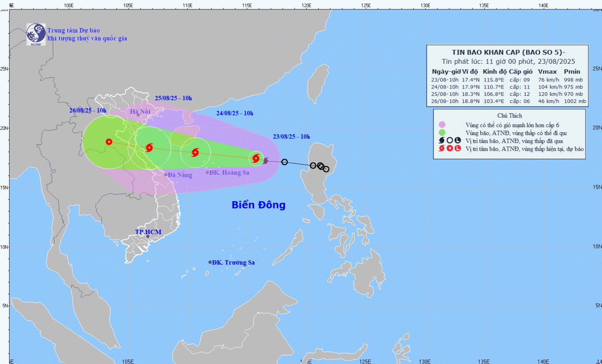Screen dimensions: 602x364
Task: Click the NCHMF logo in the top-left
Action: [36, 34]
